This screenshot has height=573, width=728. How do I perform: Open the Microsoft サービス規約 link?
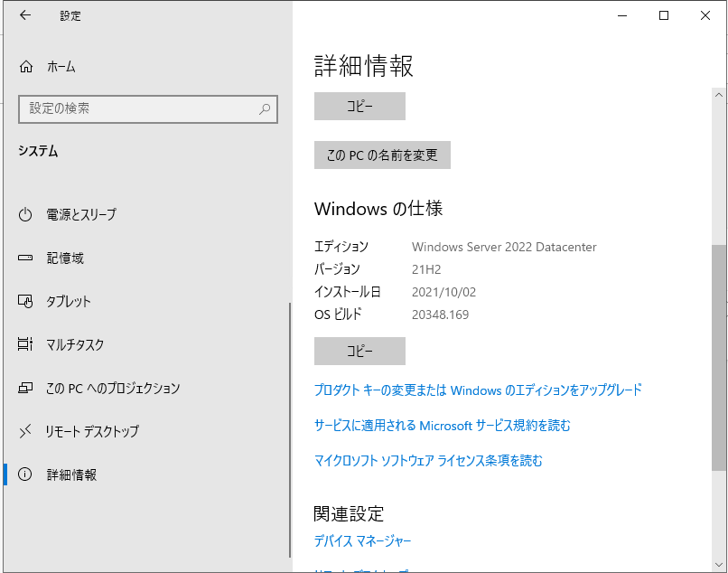pos(442,425)
